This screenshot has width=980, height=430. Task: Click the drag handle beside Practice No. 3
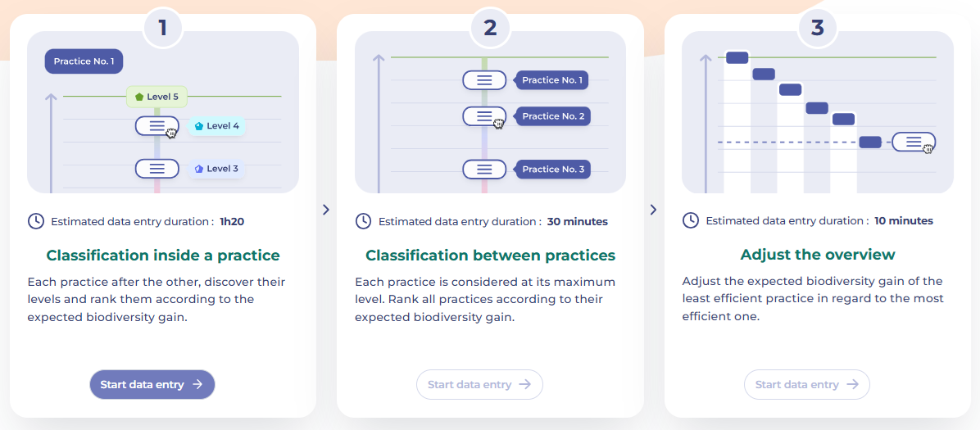[483, 169]
